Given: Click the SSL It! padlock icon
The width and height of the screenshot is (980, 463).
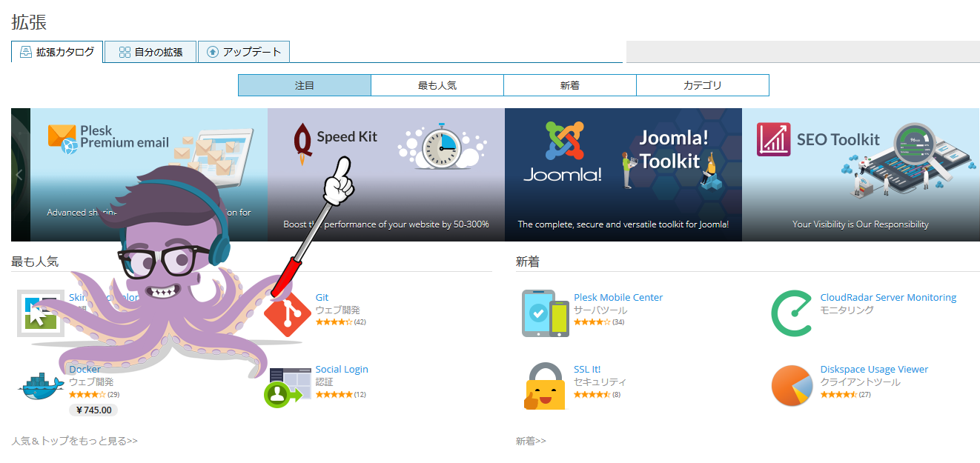Looking at the screenshot, I should click(x=546, y=386).
